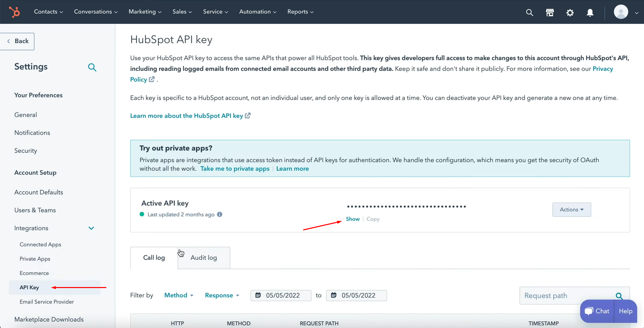Image resolution: width=644 pixels, height=328 pixels.
Task: Show the hidden API key
Action: (x=352, y=219)
